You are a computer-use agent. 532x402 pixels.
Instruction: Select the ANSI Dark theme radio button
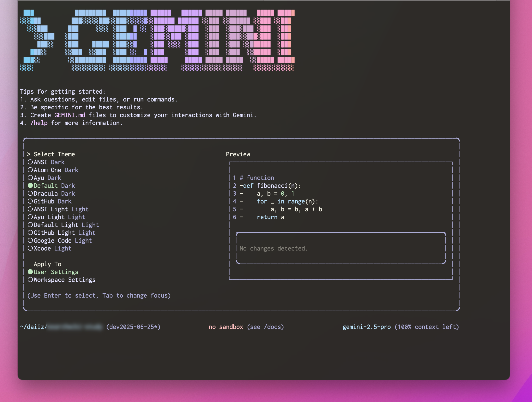coord(30,162)
